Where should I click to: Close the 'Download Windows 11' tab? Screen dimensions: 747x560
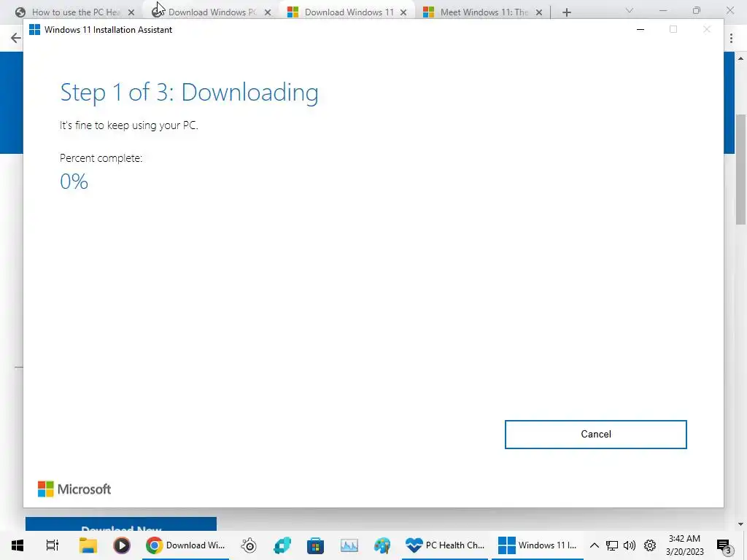[403, 12]
